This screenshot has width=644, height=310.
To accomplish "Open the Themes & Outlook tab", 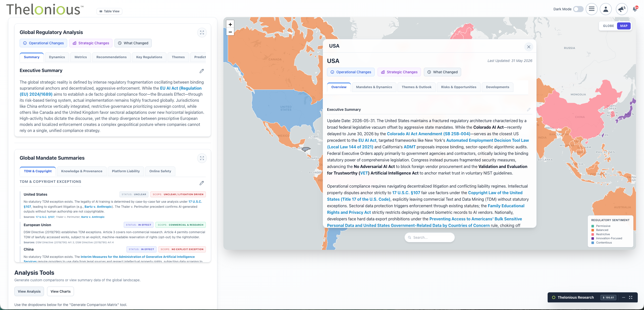I will click(x=417, y=87).
